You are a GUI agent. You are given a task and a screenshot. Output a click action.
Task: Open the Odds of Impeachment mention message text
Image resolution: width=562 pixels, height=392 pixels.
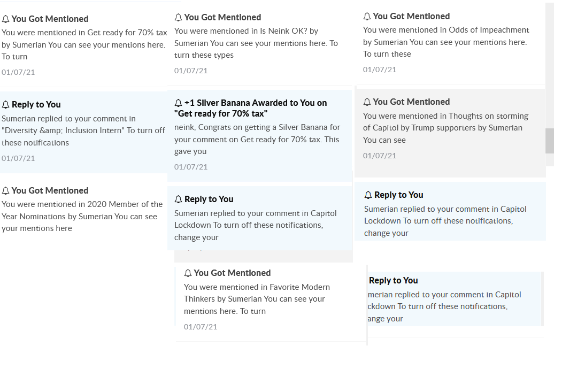pyautogui.click(x=445, y=42)
